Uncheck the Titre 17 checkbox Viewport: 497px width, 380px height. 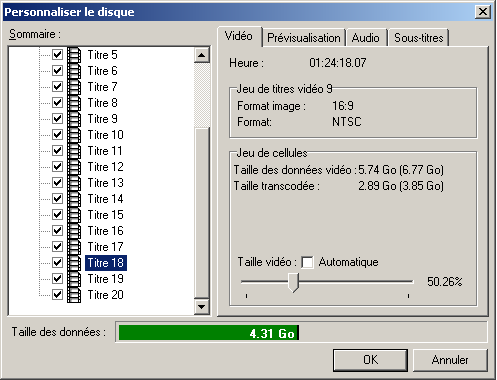coord(57,246)
